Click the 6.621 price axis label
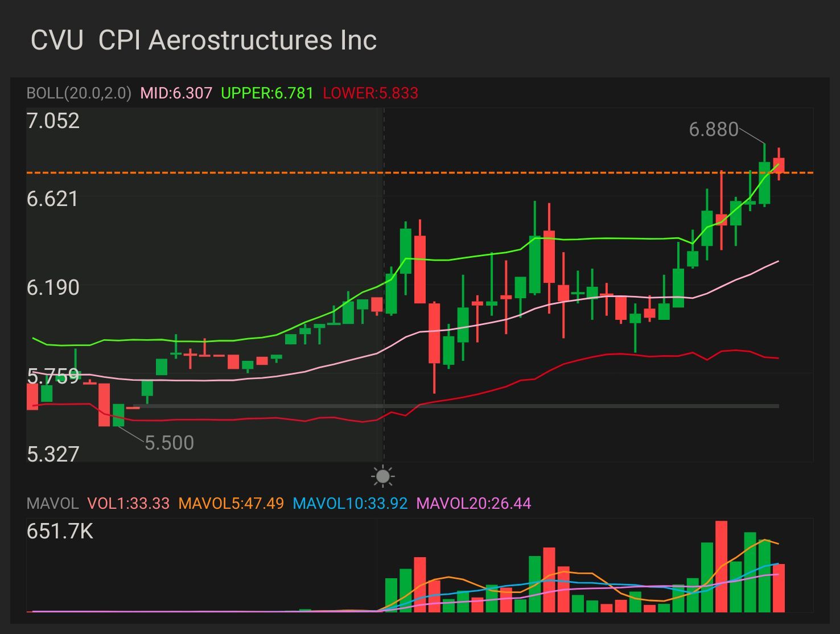 coord(52,199)
